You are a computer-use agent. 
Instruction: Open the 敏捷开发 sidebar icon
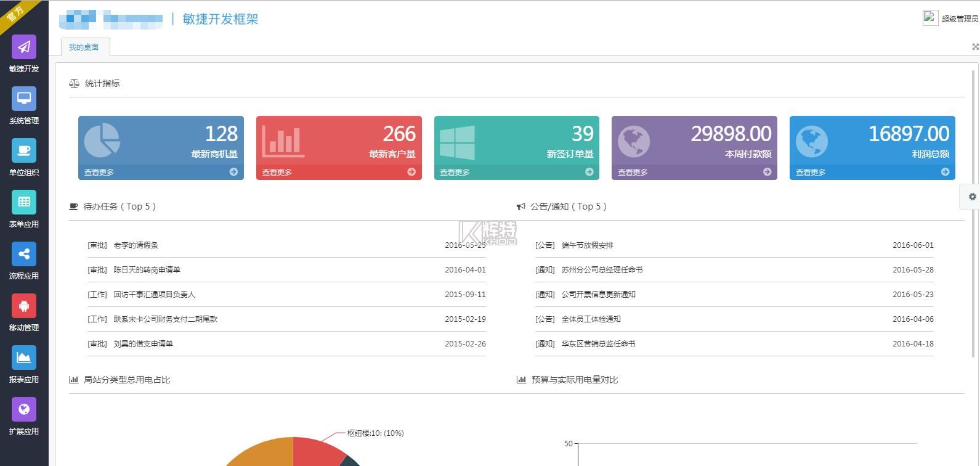click(x=24, y=47)
